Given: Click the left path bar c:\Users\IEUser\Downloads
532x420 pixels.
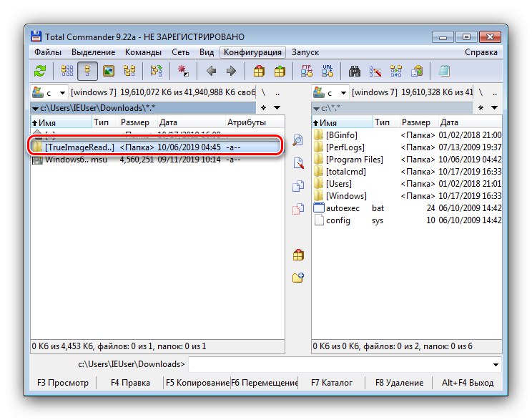Looking at the screenshot, I should click(x=143, y=108).
